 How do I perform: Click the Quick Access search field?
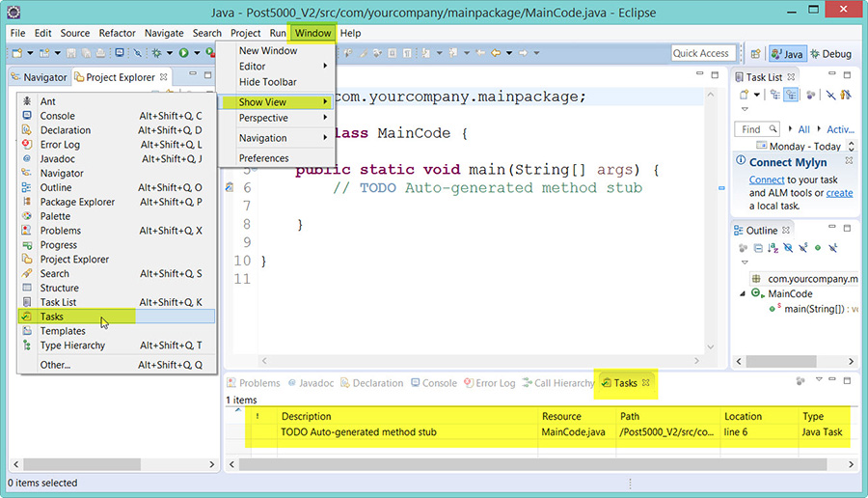pos(704,53)
